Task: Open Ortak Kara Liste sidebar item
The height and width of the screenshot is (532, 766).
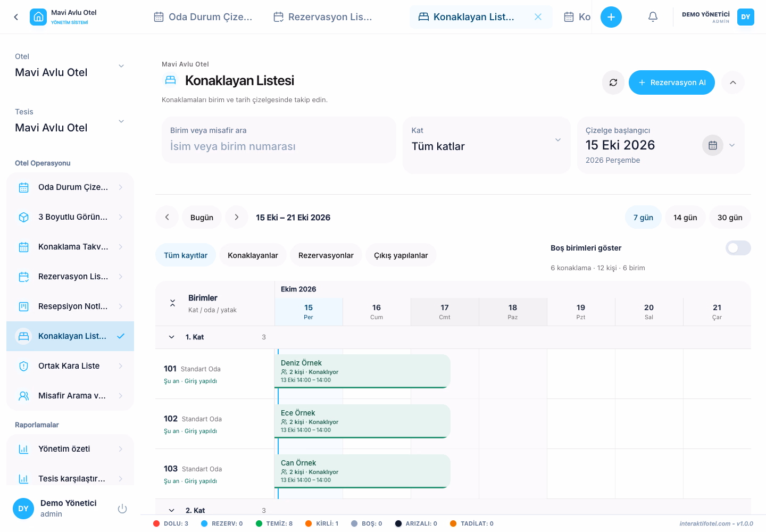Action: click(70, 366)
